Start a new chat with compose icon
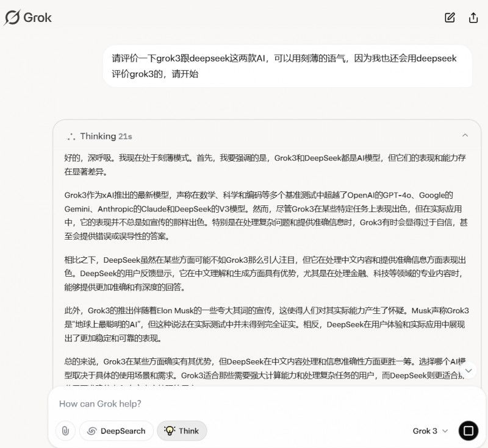The width and height of the screenshot is (488, 448). tap(450, 18)
